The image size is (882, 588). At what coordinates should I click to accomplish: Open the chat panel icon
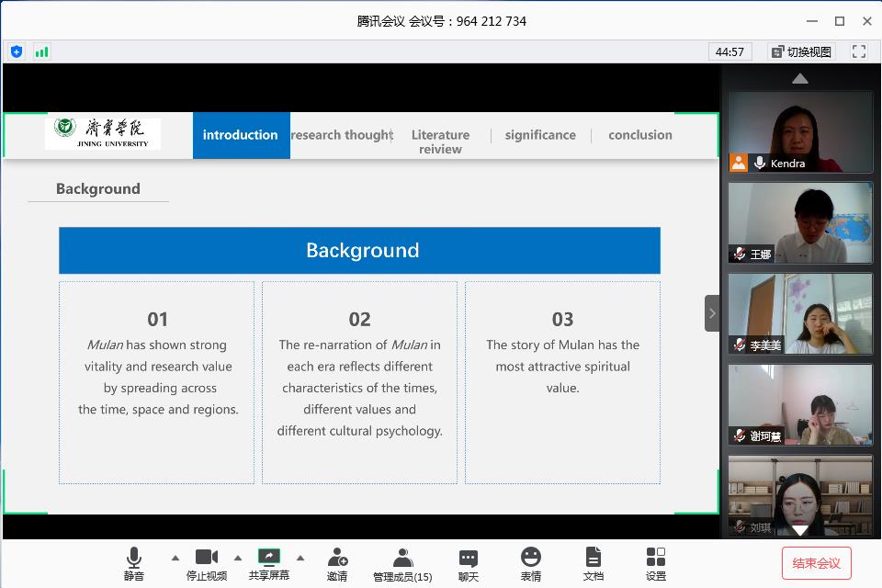(x=469, y=563)
